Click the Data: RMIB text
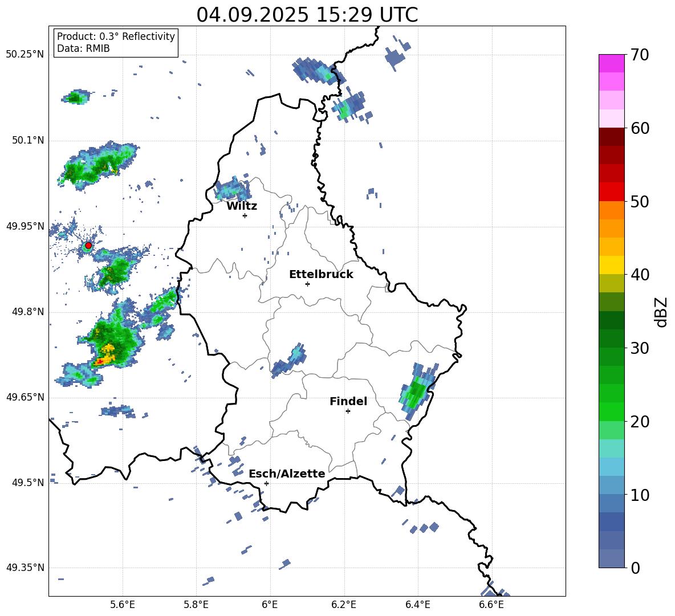 tap(83, 48)
